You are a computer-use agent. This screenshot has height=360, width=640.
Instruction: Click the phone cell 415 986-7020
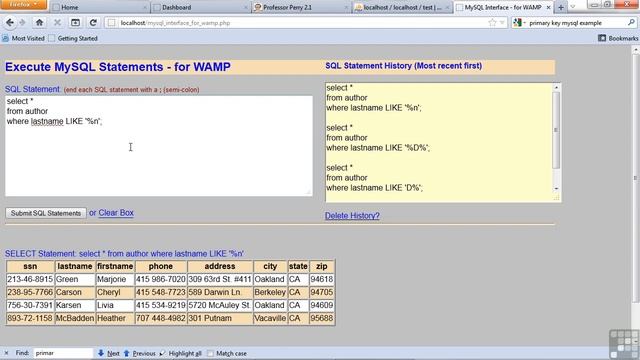point(161,279)
